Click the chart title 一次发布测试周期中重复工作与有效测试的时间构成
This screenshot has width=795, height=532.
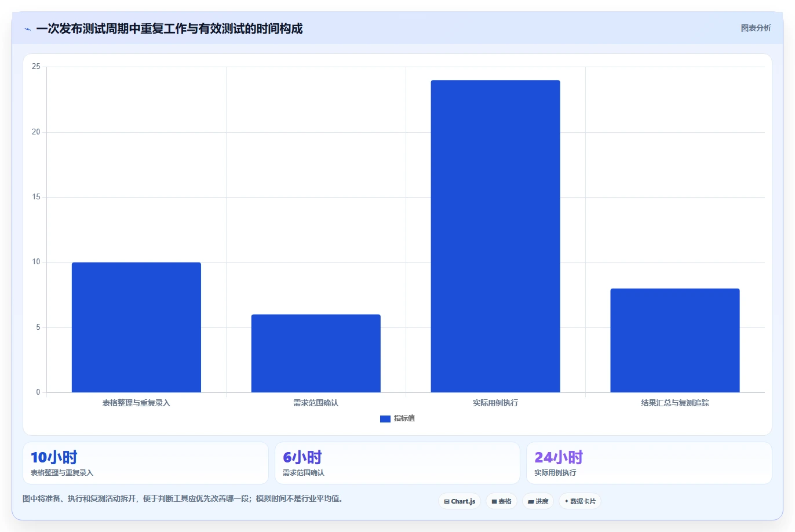(169, 28)
